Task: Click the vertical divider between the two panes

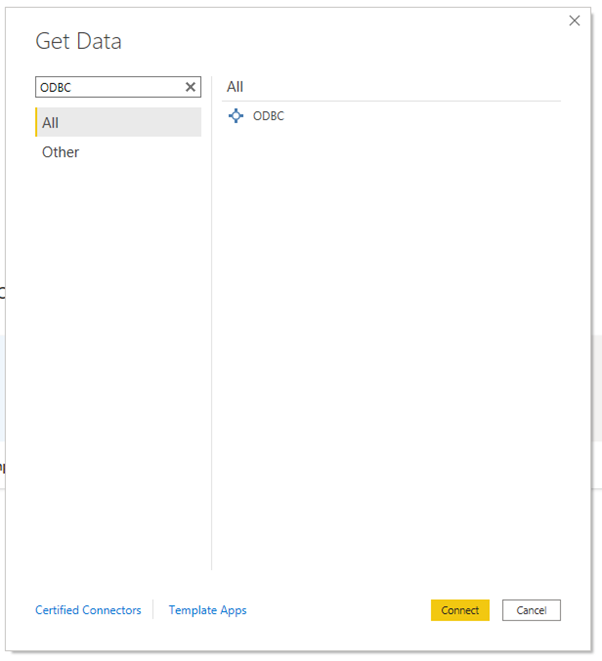Action: 211,330
